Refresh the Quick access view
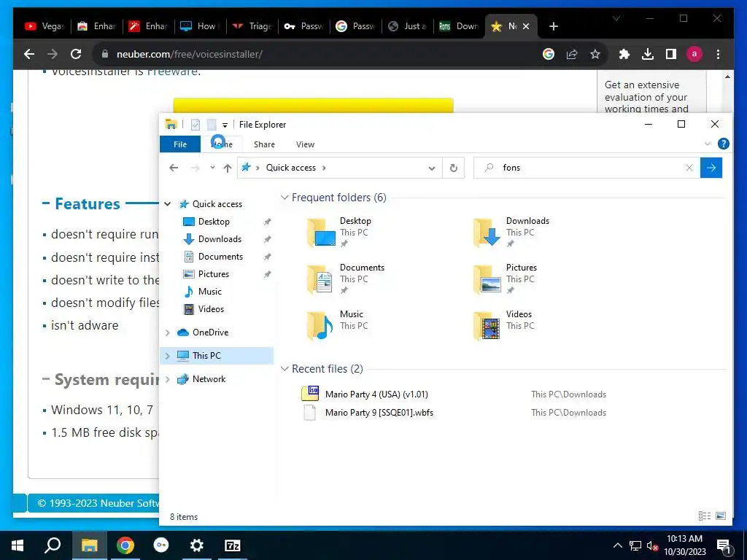The image size is (747, 560). click(454, 168)
